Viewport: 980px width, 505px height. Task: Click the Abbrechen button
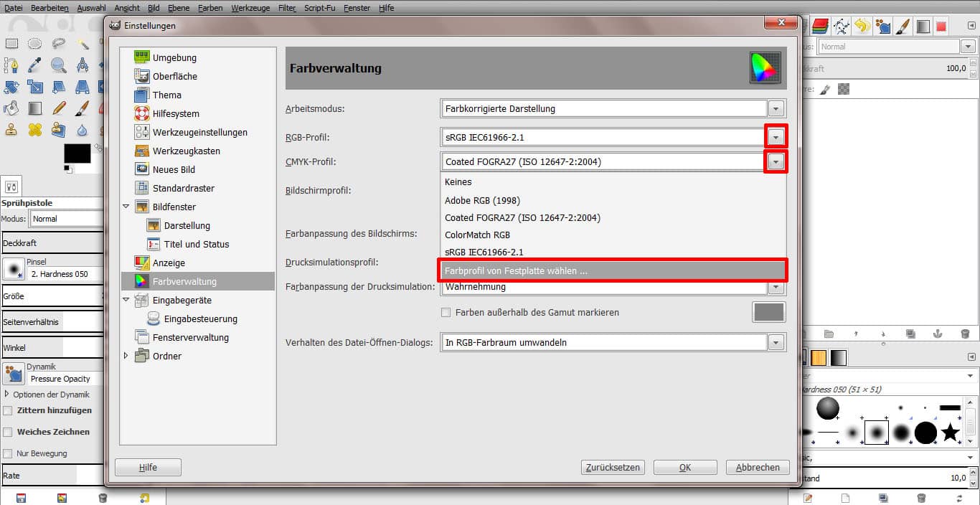click(x=758, y=467)
